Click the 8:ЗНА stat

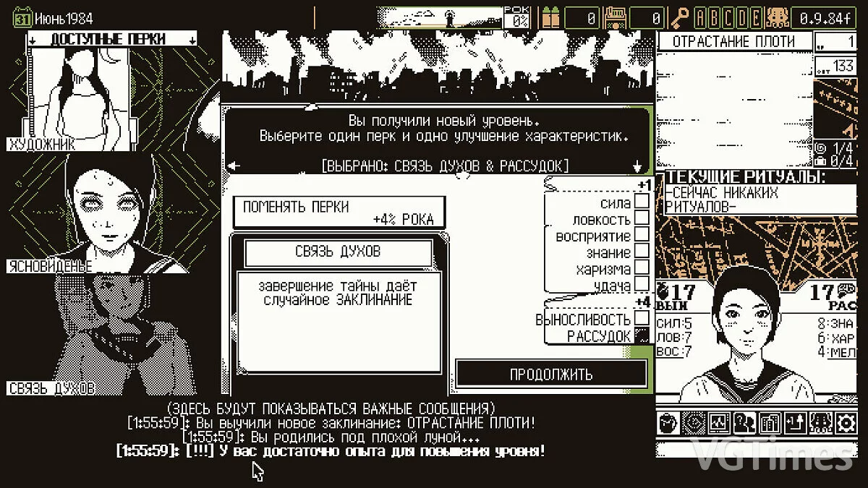(x=837, y=324)
